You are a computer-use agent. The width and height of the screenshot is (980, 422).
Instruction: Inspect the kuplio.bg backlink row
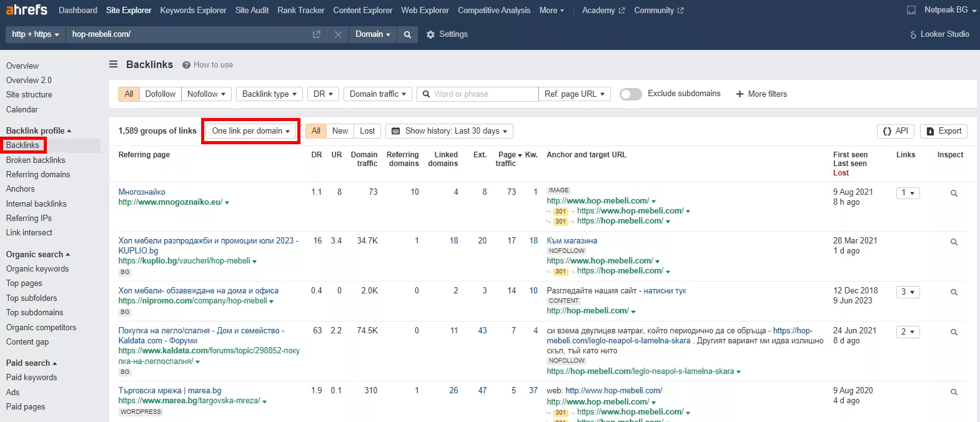click(x=954, y=242)
